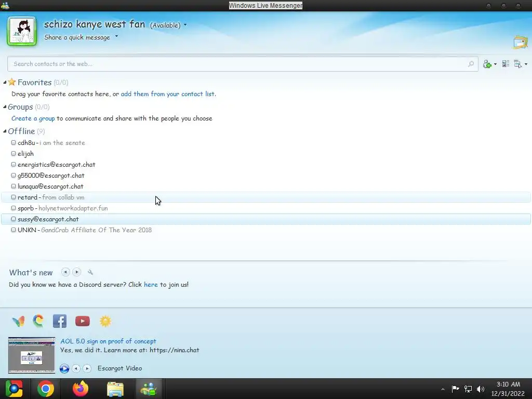Click the Discord here link
The height and width of the screenshot is (399, 532).
click(151, 285)
